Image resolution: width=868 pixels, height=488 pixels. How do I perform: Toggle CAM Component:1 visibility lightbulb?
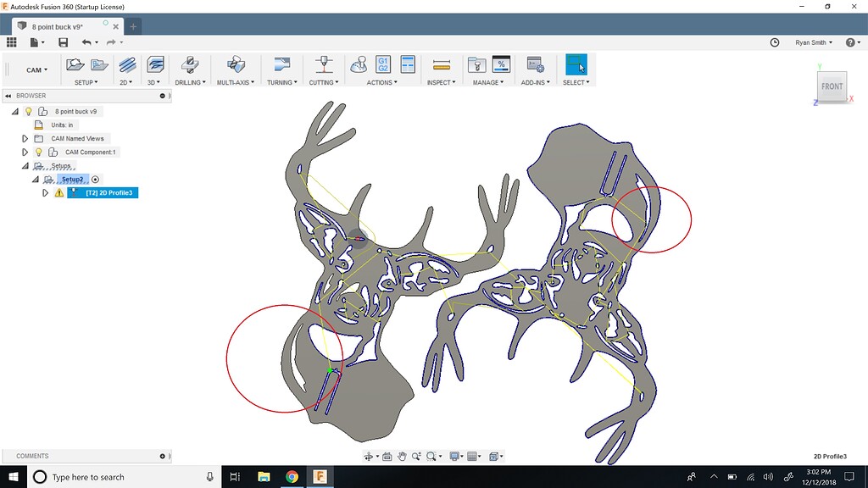coord(39,152)
